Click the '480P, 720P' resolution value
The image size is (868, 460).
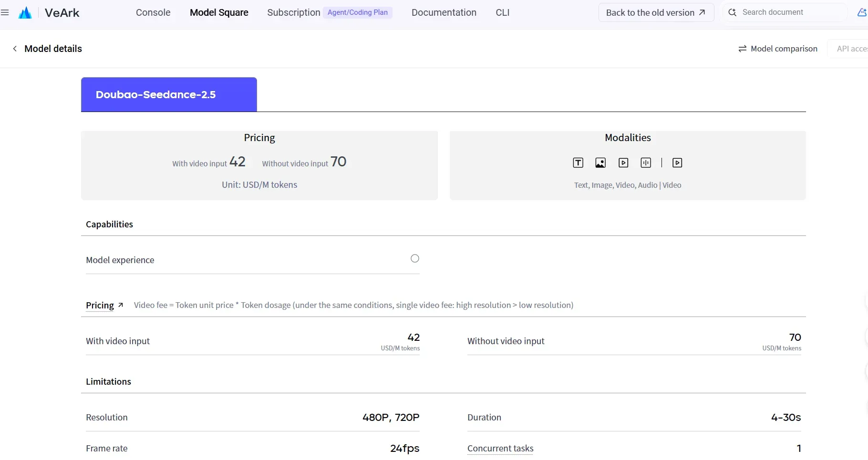(x=391, y=417)
